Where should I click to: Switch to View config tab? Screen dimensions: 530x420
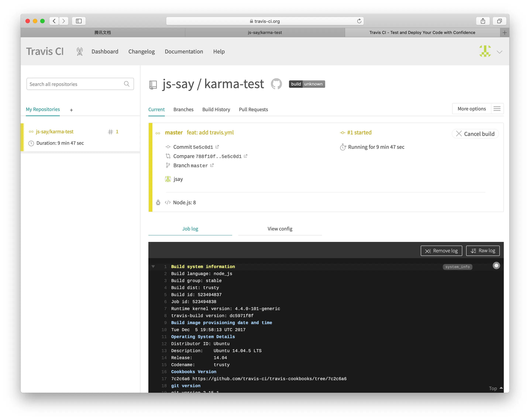280,229
